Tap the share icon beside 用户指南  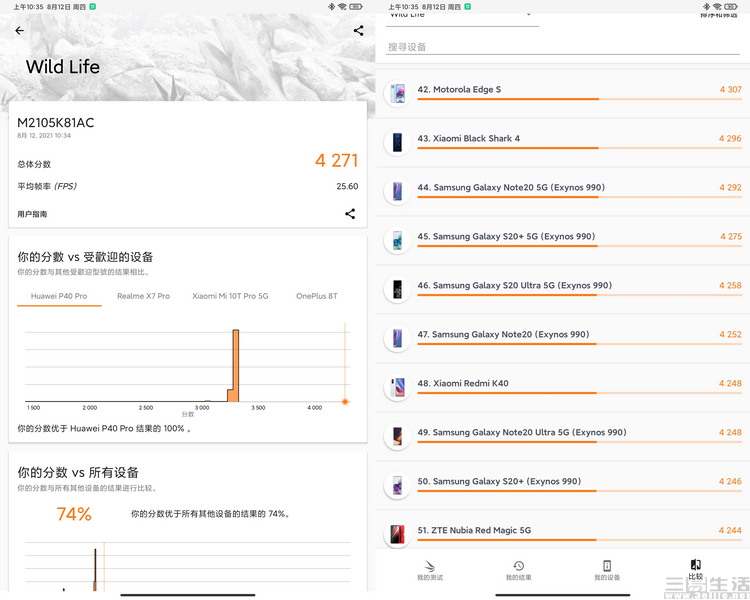click(350, 213)
